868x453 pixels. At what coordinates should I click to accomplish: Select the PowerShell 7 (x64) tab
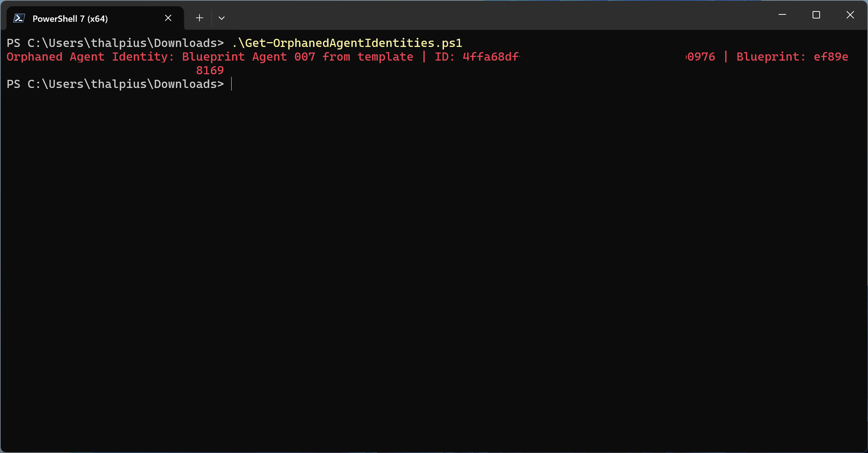(70, 18)
